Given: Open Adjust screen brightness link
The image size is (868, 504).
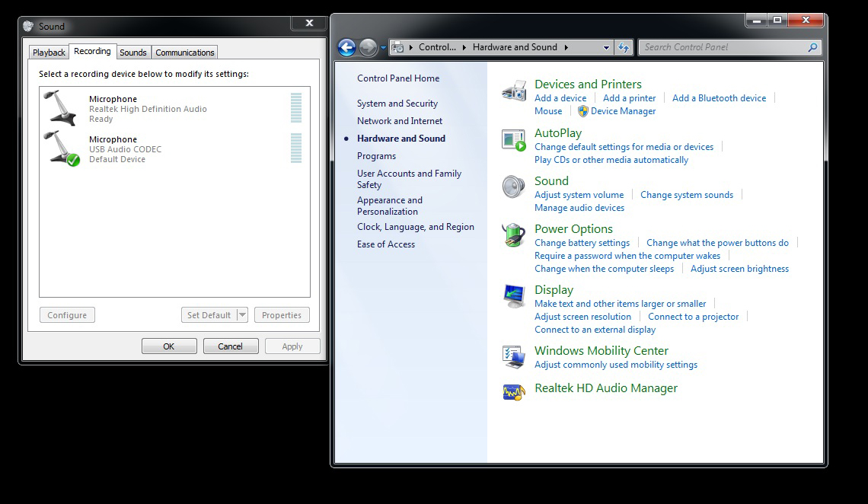Looking at the screenshot, I should [739, 269].
